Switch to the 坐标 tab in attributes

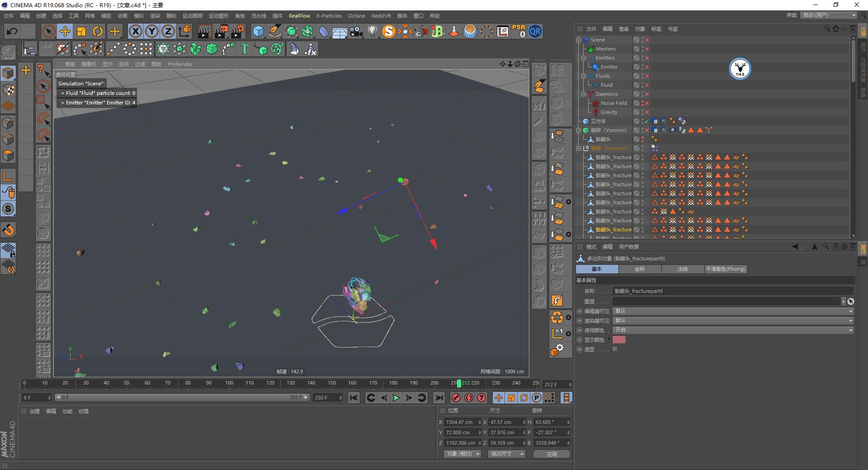pyautogui.click(x=639, y=269)
